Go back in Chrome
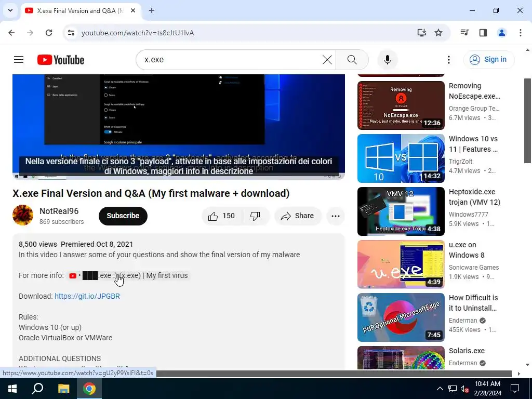The width and height of the screenshot is (532, 399). 11,33
